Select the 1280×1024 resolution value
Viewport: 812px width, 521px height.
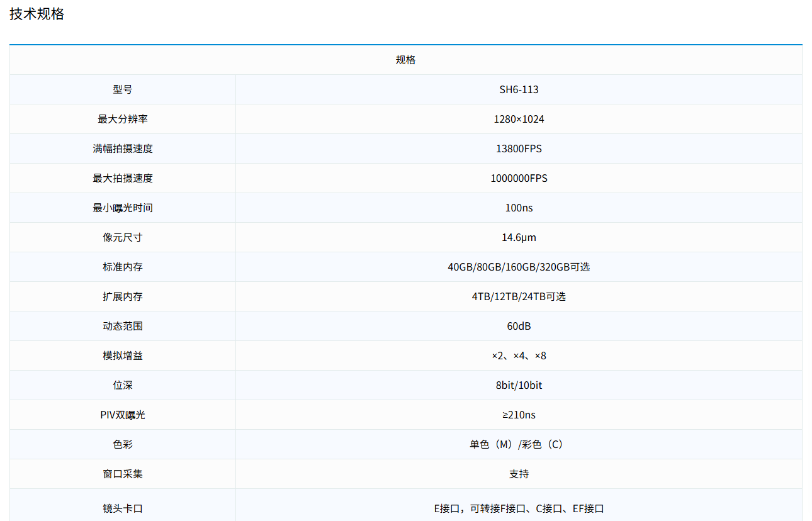519,119
